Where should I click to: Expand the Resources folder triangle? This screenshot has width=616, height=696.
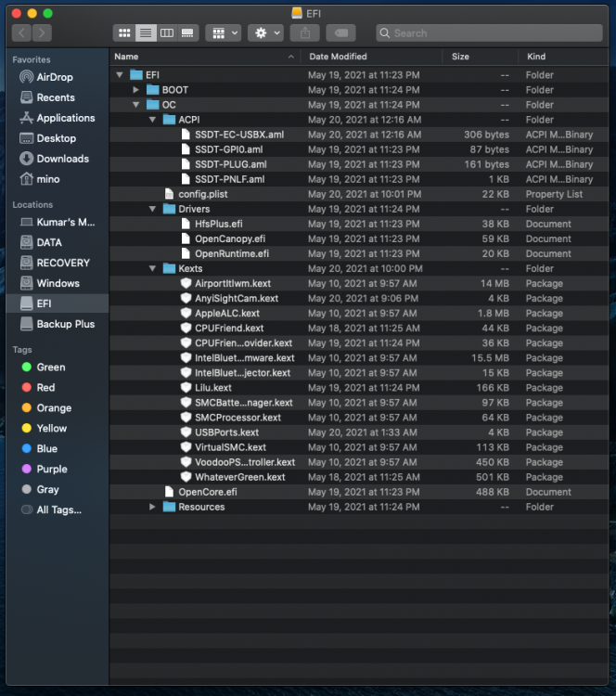[x=152, y=507]
